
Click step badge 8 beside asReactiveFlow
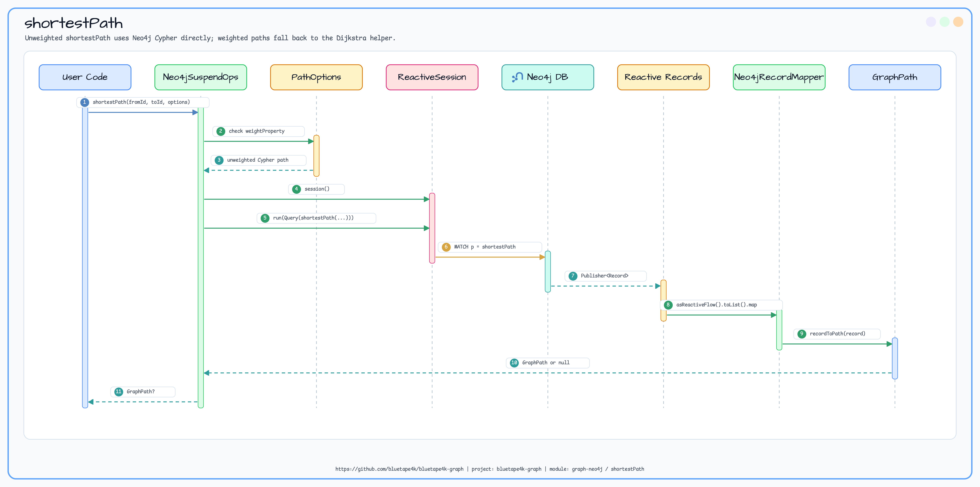[x=668, y=305]
